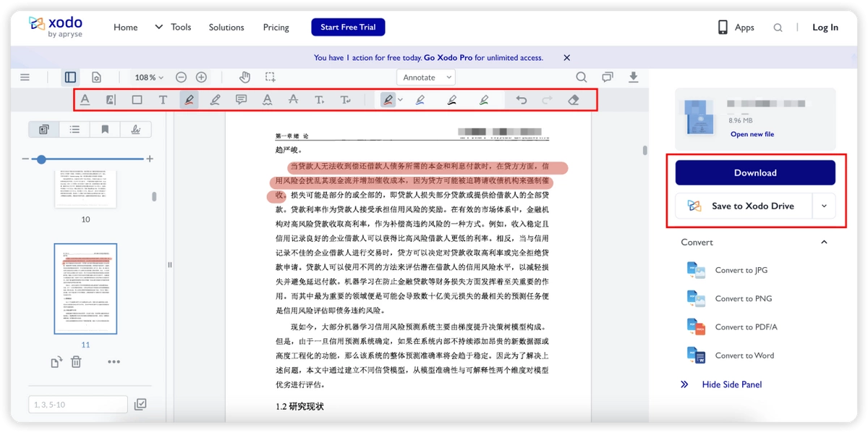Open the Annotate mode dropdown

coord(425,77)
